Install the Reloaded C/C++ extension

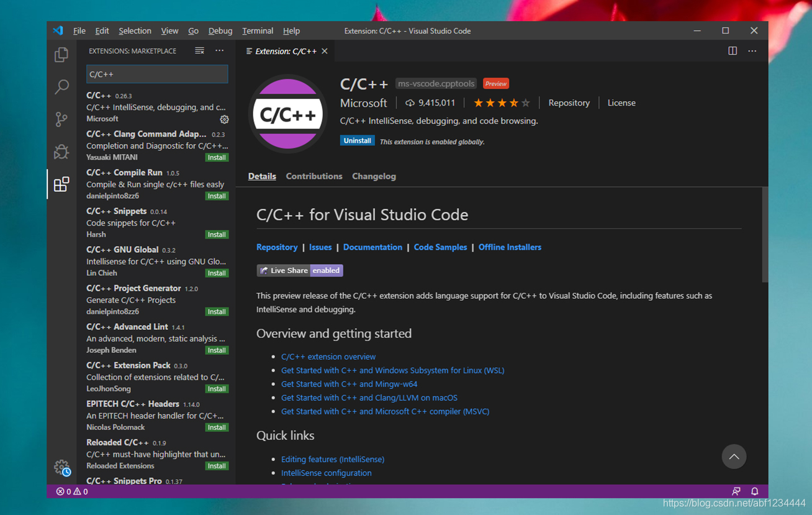(x=217, y=466)
